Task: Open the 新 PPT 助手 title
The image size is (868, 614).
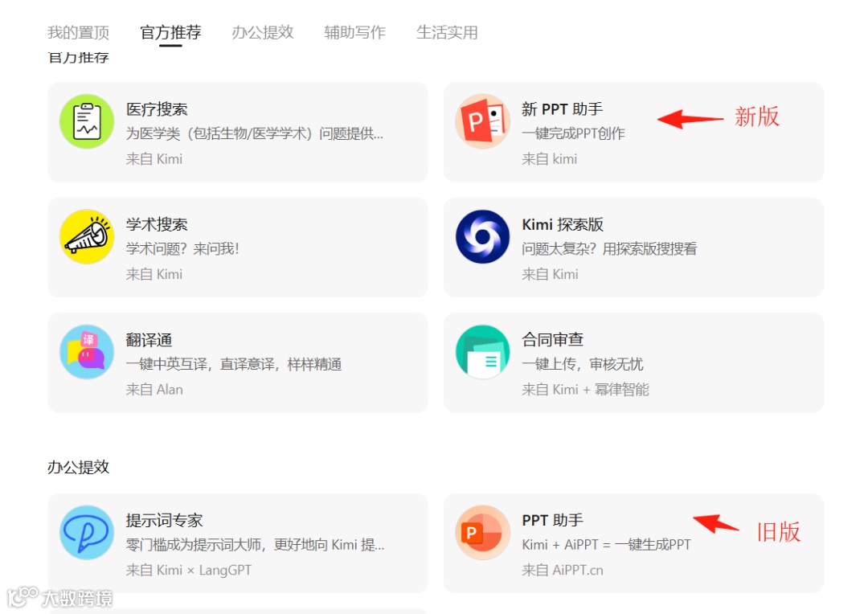Action: 562,109
